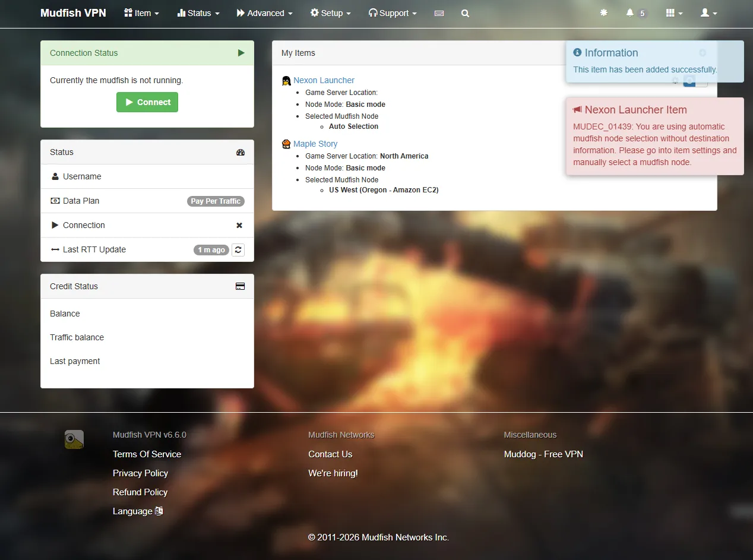Open Muddog - Free VPN link
The width and height of the screenshot is (753, 560).
pos(543,454)
